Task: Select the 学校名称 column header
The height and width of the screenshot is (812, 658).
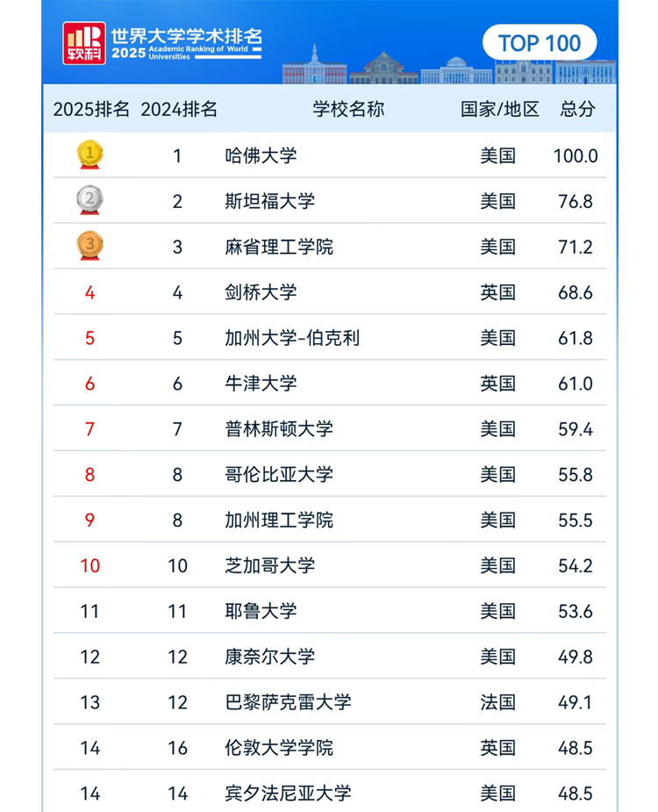Action: click(x=348, y=110)
